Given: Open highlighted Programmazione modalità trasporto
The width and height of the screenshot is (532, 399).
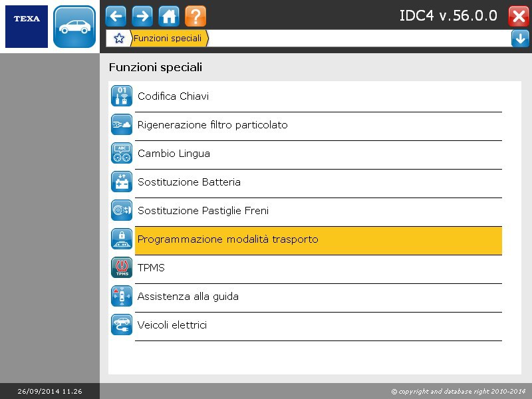Looking at the screenshot, I should [319, 241].
